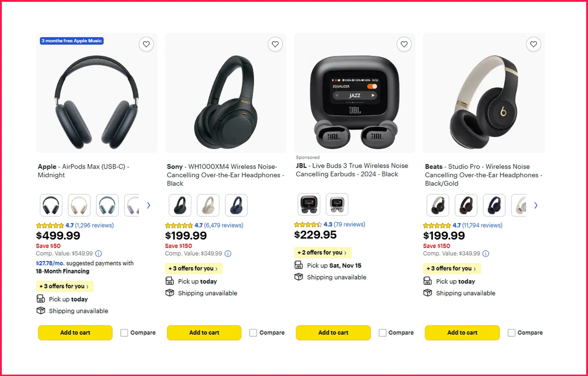Click info icon beside Beats comp value

point(486,254)
